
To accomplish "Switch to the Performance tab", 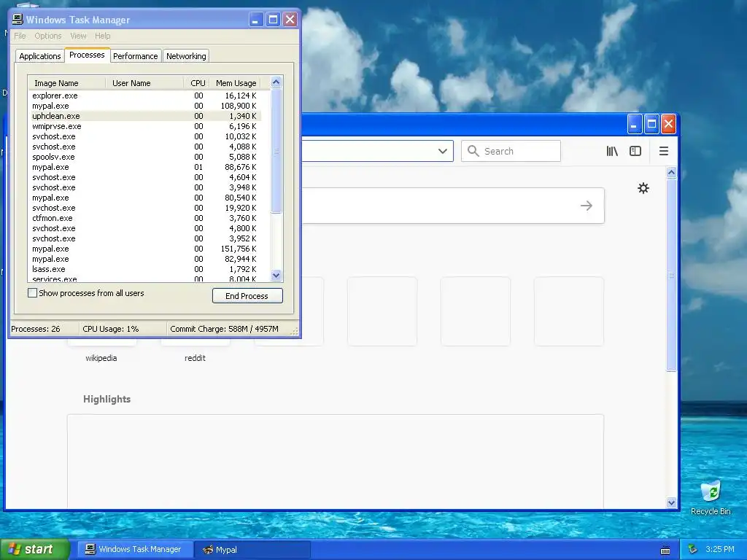I will pos(135,55).
